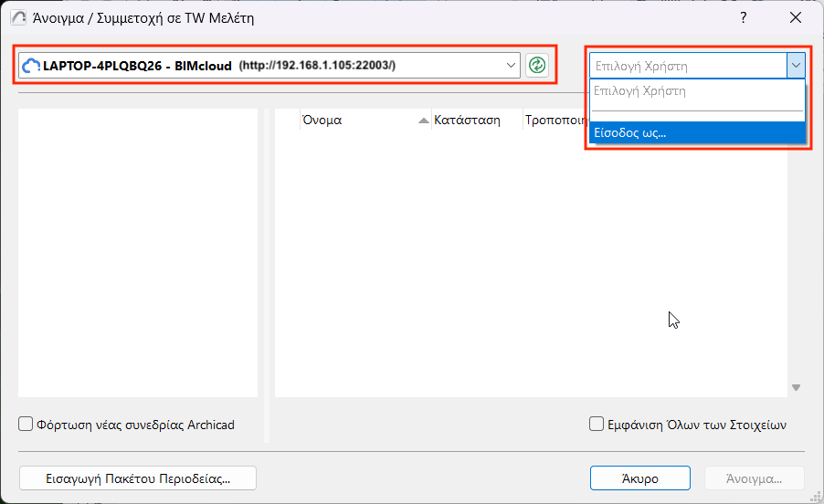Click the Άνοιγμα... button
The width and height of the screenshot is (824, 504).
click(x=754, y=478)
